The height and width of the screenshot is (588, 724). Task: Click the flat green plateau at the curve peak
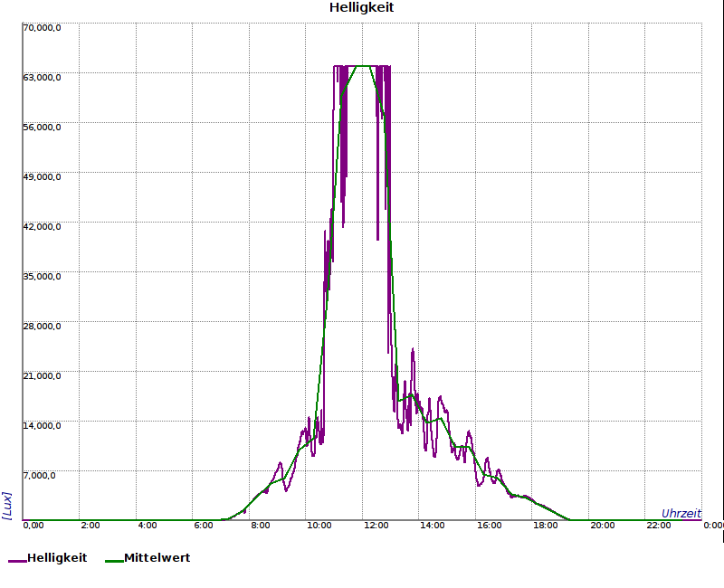pos(363,66)
